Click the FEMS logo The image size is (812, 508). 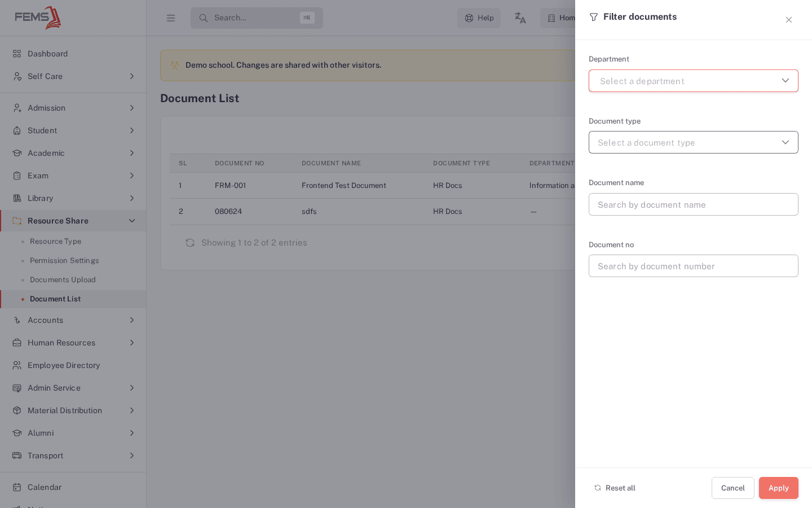pyautogui.click(x=38, y=17)
